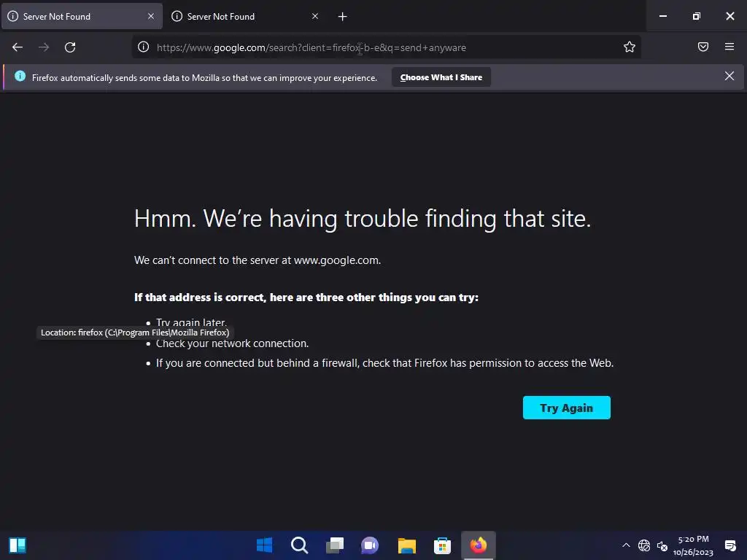Image resolution: width=747 pixels, height=560 pixels.
Task: Open File Explorer from taskbar
Action: click(407, 545)
